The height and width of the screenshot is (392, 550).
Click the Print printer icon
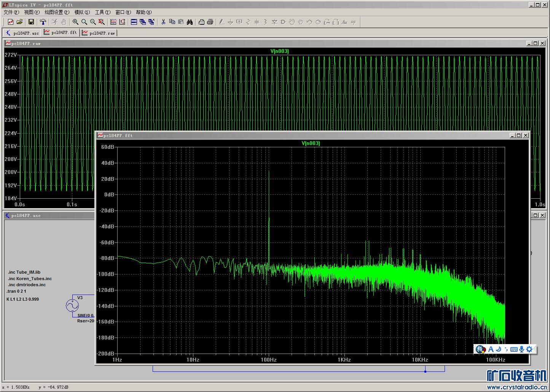(210, 22)
